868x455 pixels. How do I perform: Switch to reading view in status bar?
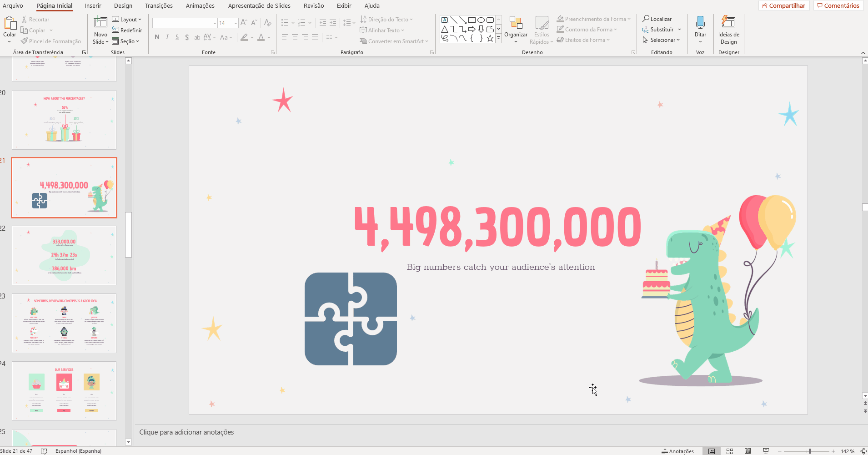pos(748,451)
